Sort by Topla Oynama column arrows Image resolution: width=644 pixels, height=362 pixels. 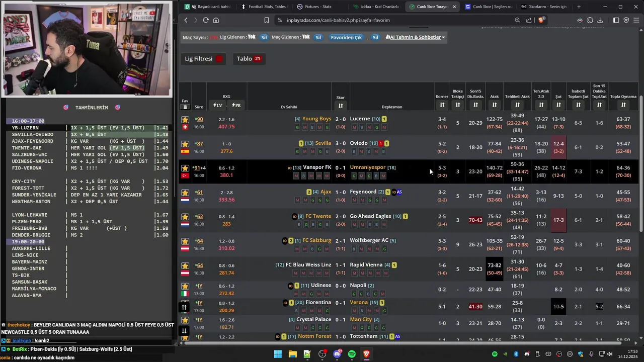tap(623, 105)
